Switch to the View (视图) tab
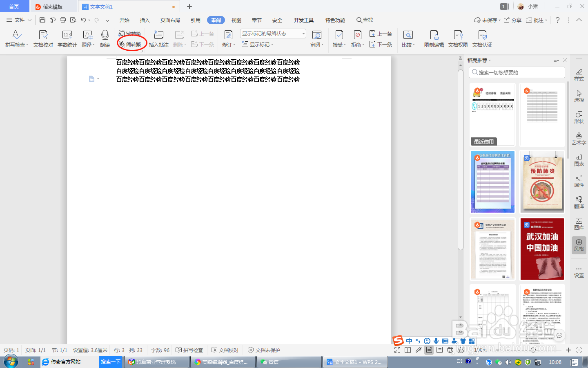This screenshot has height=368, width=588. click(236, 20)
